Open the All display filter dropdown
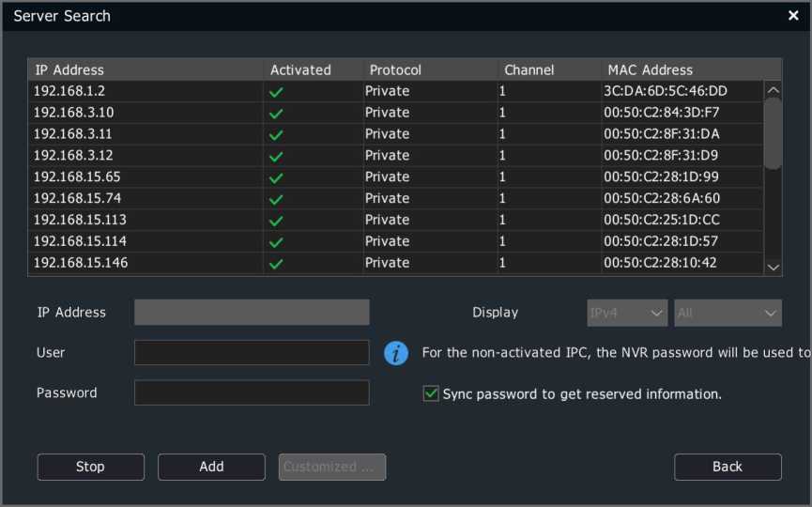 [x=728, y=313]
